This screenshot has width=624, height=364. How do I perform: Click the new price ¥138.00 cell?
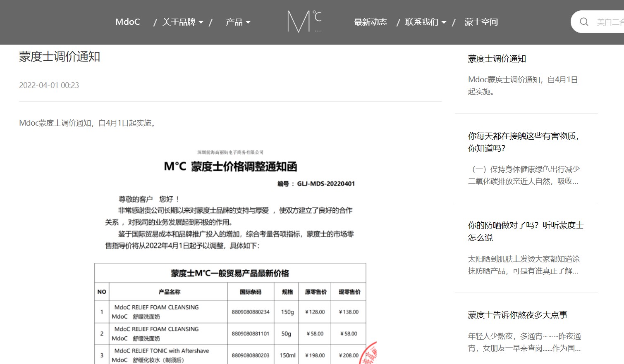click(x=349, y=312)
